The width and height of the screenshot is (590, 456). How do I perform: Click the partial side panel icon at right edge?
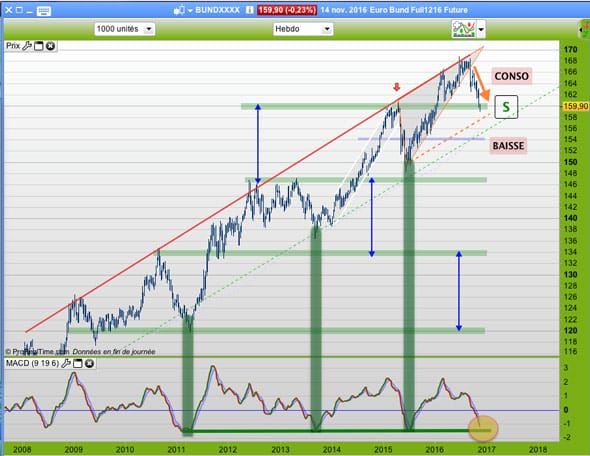tap(584, 29)
